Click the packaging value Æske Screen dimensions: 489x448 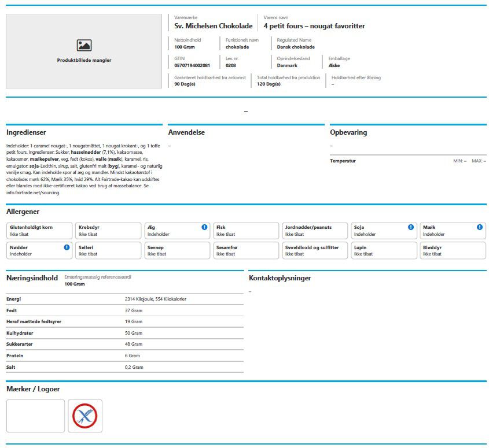click(x=334, y=65)
